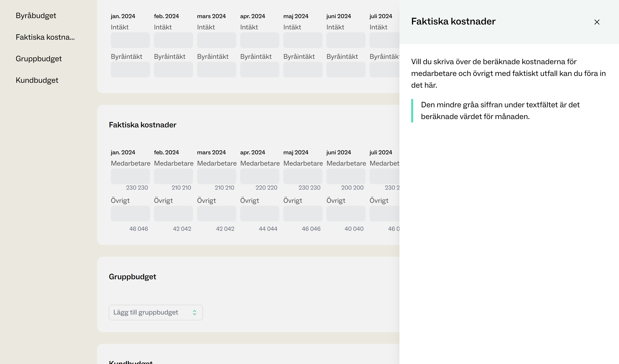This screenshot has width=619, height=364.
Task: Focus the Byråintäkt field for jan. 2024
Action: [x=130, y=70]
